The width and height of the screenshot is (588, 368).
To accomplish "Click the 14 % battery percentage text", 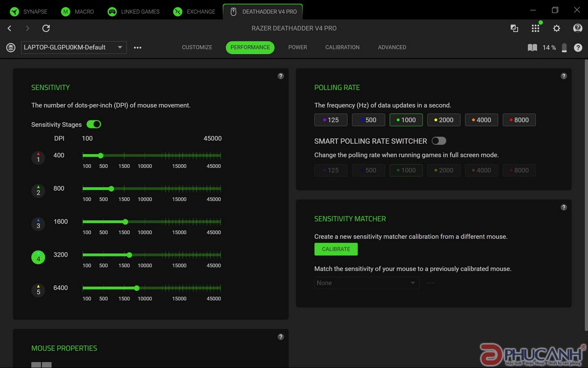I will (549, 48).
